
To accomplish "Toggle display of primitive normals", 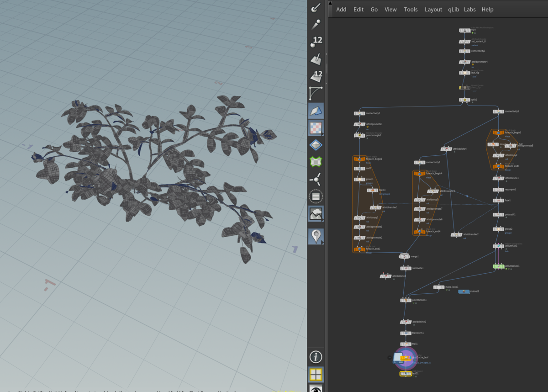I will 316,58.
